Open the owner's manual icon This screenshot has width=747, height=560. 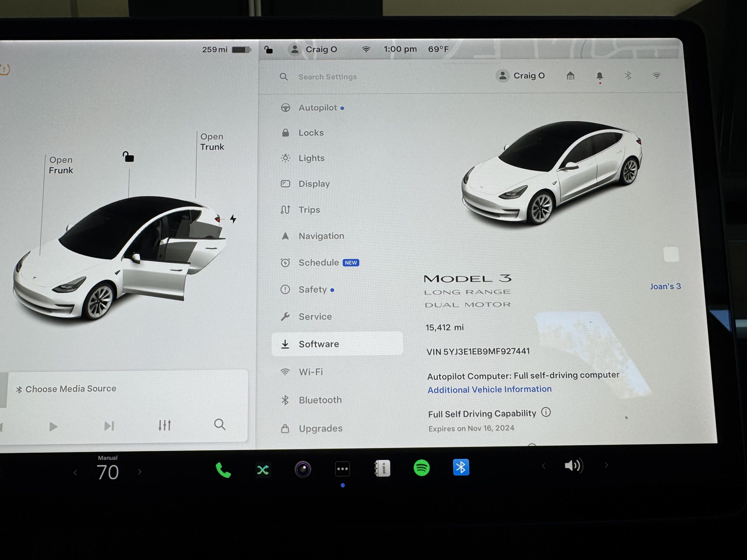tap(382, 468)
